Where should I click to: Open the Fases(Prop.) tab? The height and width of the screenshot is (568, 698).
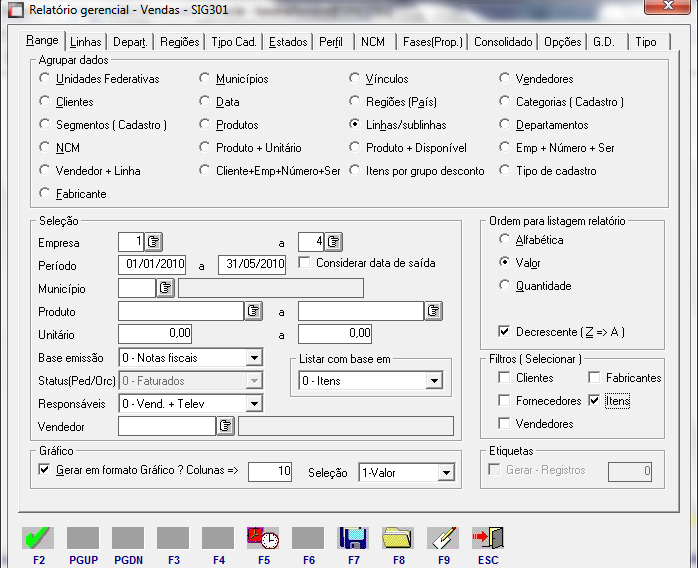pyautogui.click(x=433, y=42)
